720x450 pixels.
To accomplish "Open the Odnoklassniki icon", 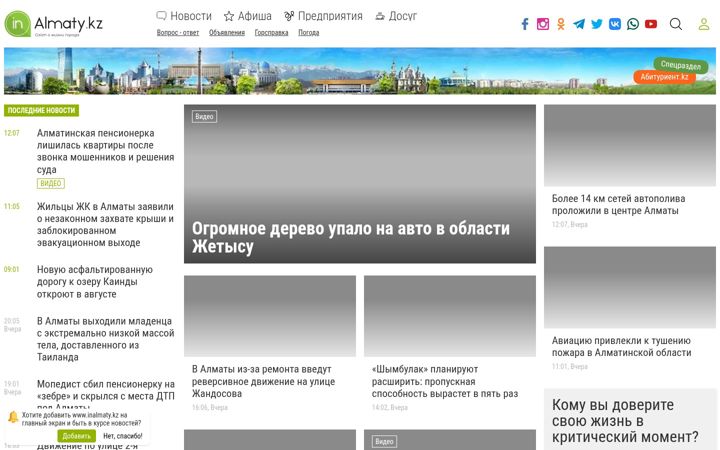I will click(x=561, y=24).
